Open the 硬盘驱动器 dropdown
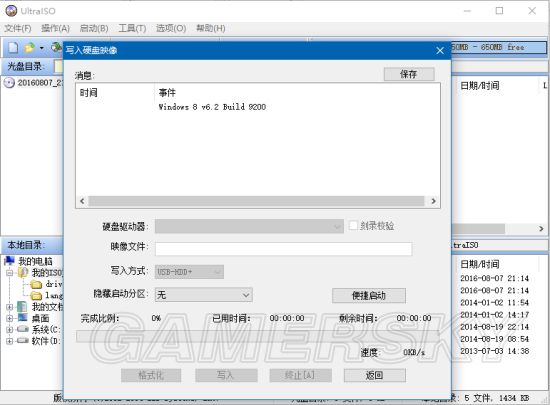This screenshot has height=405, width=550. point(249,226)
